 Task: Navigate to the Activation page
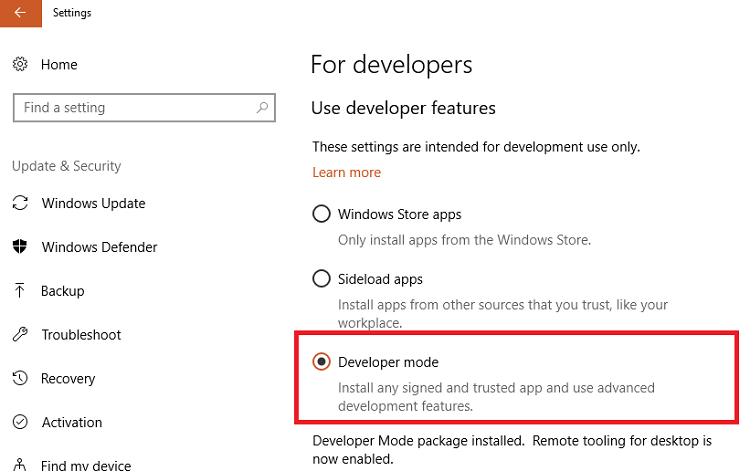pos(72,423)
